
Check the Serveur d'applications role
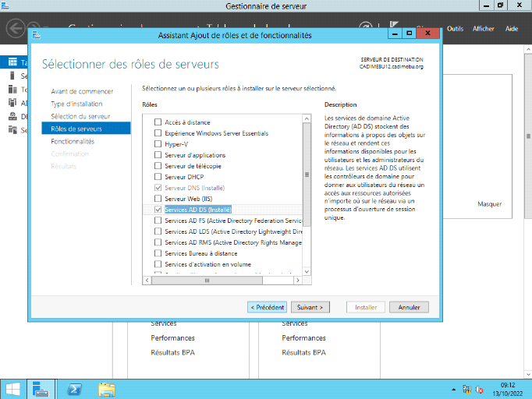coord(158,155)
